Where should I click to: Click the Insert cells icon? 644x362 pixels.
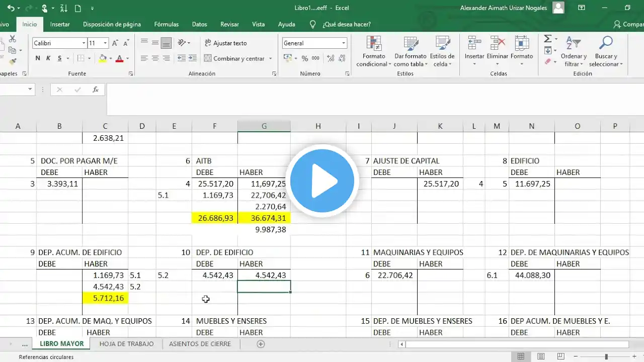pyautogui.click(x=474, y=44)
